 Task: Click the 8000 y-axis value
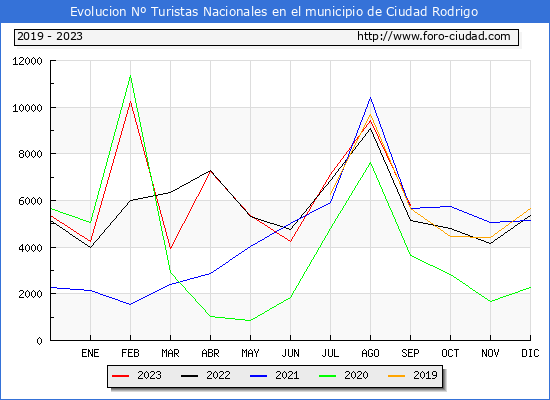tap(30, 154)
